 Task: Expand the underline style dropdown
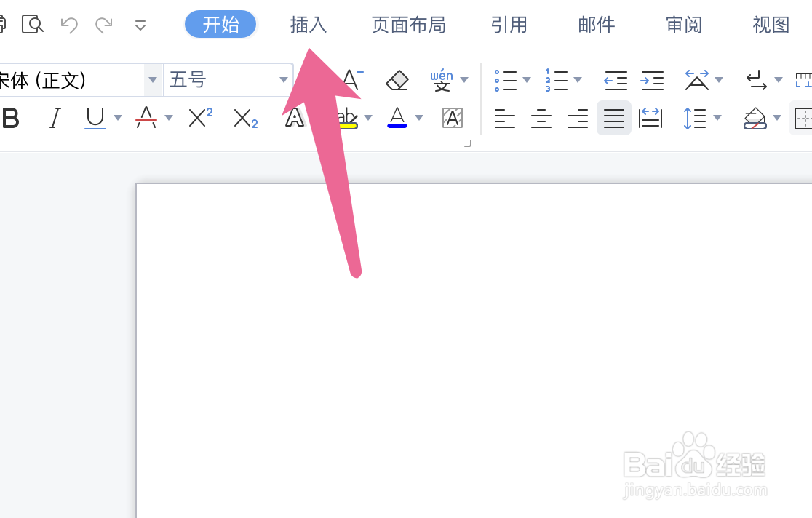[118, 118]
